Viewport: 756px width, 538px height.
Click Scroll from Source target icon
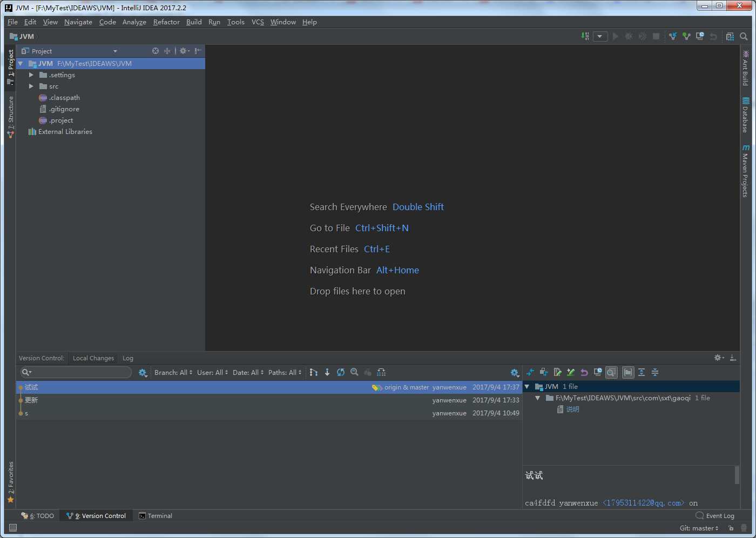156,51
